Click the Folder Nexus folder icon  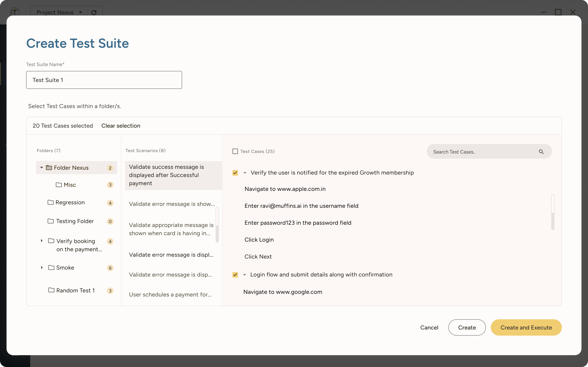pyautogui.click(x=49, y=167)
